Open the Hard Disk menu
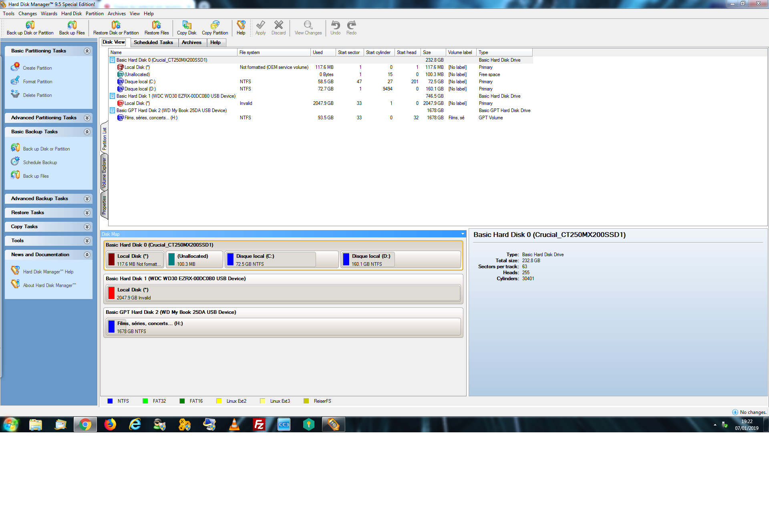Image resolution: width=769 pixels, height=532 pixels. (x=71, y=14)
